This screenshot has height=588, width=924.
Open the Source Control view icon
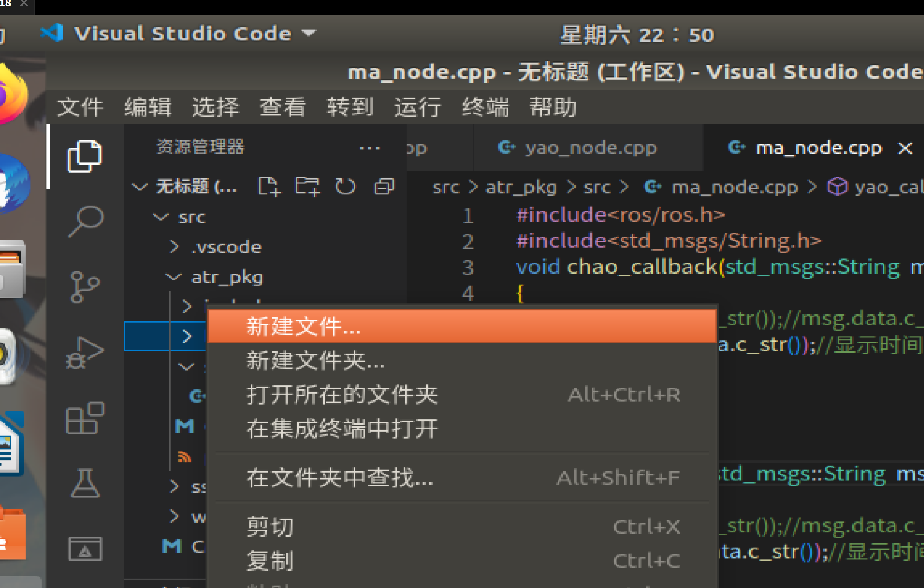coord(84,287)
